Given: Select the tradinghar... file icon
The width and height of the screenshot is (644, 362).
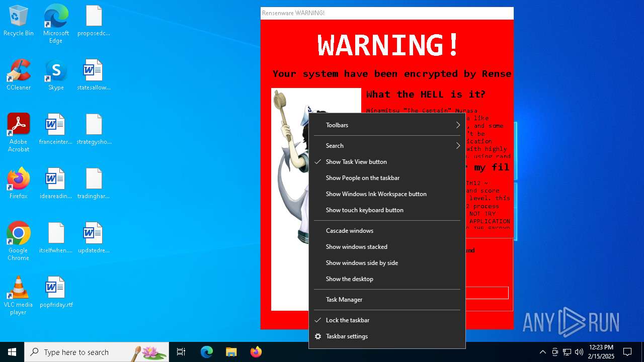Looking at the screenshot, I should [94, 184].
